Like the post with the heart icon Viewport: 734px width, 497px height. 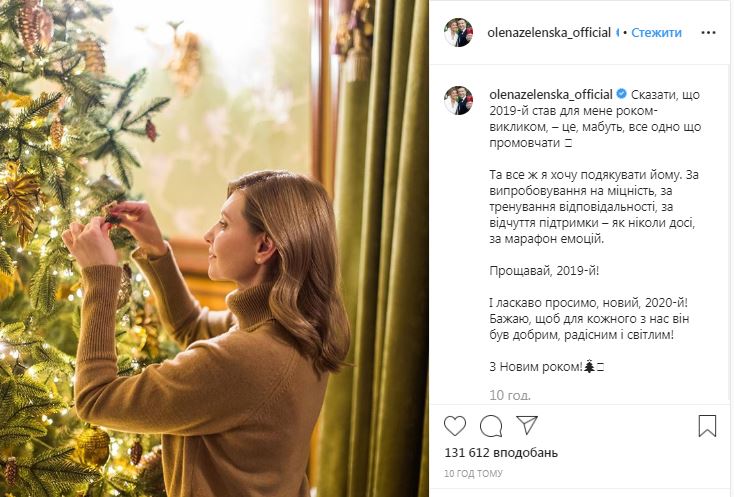coord(455,426)
